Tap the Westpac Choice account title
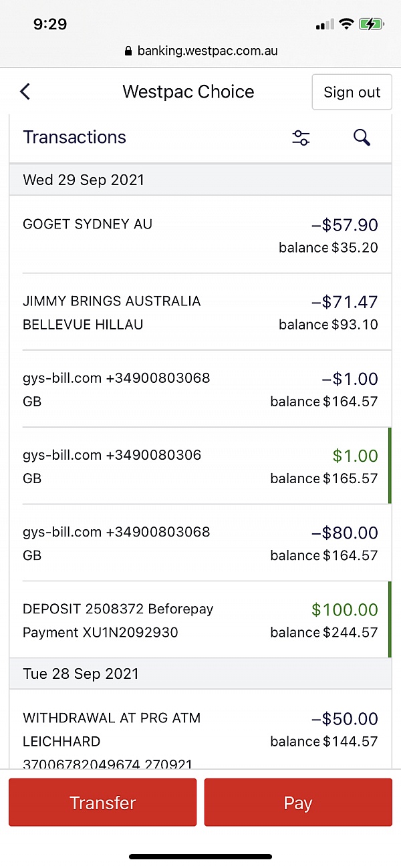This screenshot has height=868, width=401. pyautogui.click(x=188, y=92)
